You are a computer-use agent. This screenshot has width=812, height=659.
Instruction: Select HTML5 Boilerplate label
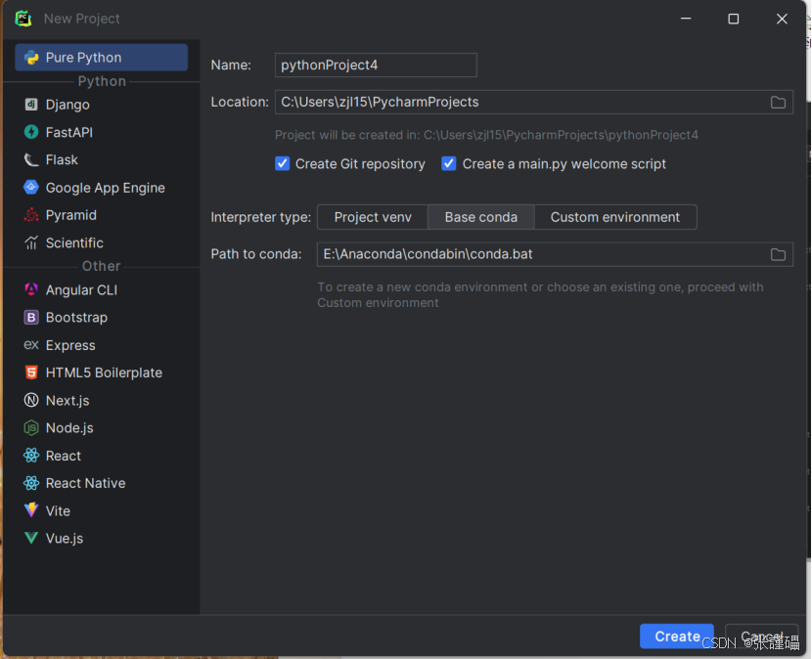point(104,373)
